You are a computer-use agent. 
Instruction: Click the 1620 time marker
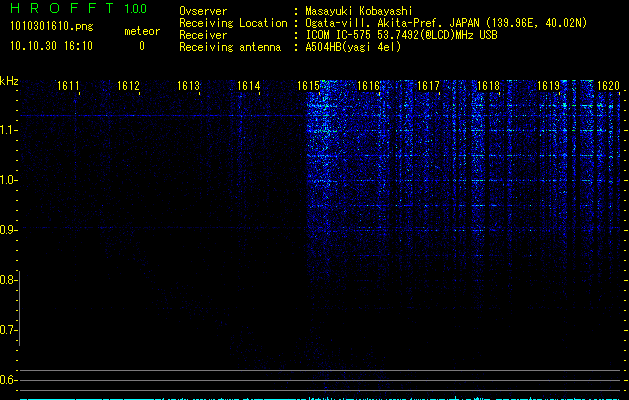609,86
